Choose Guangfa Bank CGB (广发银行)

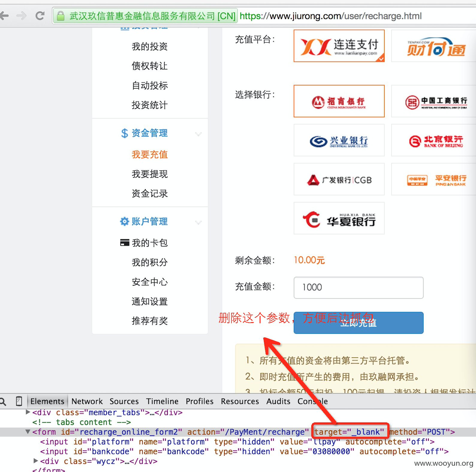tap(339, 179)
